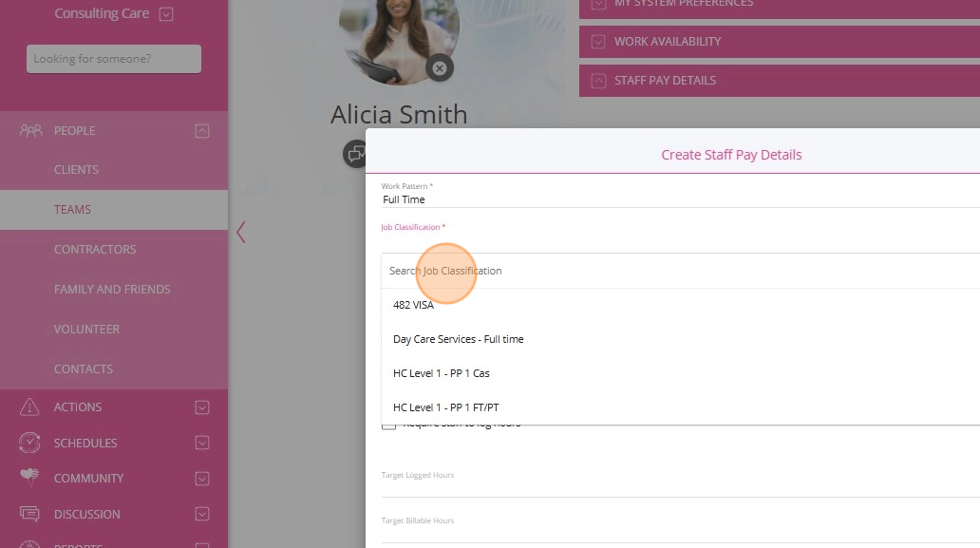The height and width of the screenshot is (548, 980).
Task: Go to Clients in sidebar
Action: 76,170
